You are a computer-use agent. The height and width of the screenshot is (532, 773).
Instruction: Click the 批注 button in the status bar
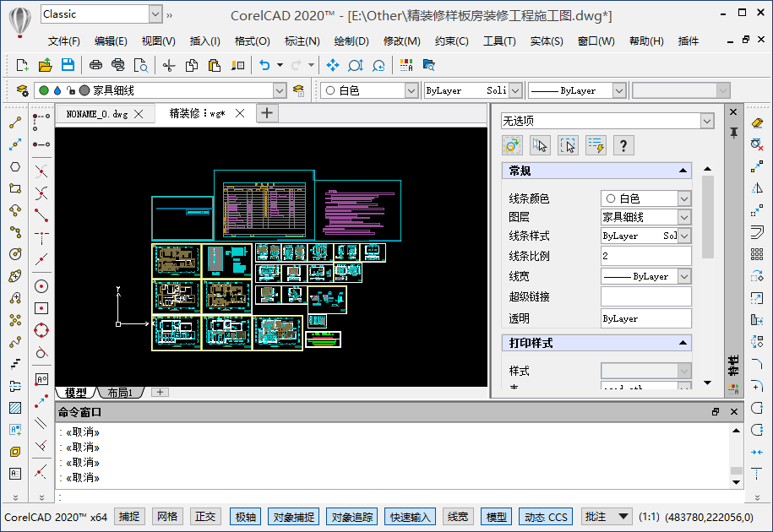click(597, 517)
